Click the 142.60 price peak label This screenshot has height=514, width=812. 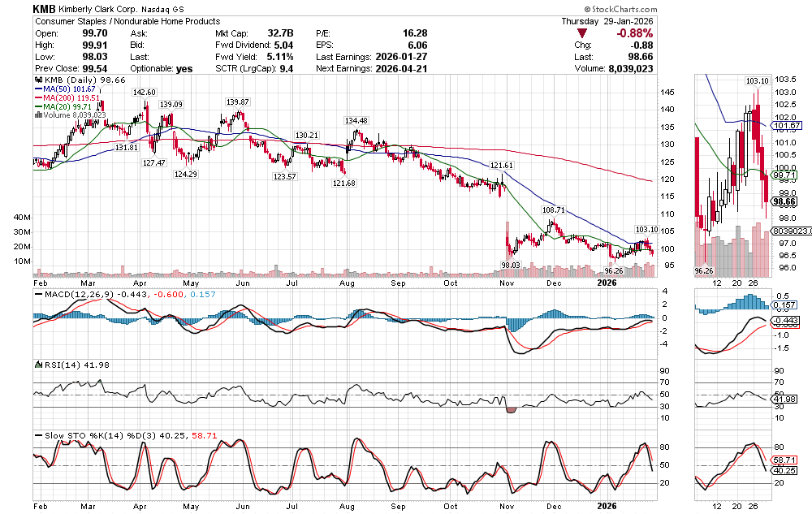click(x=145, y=93)
